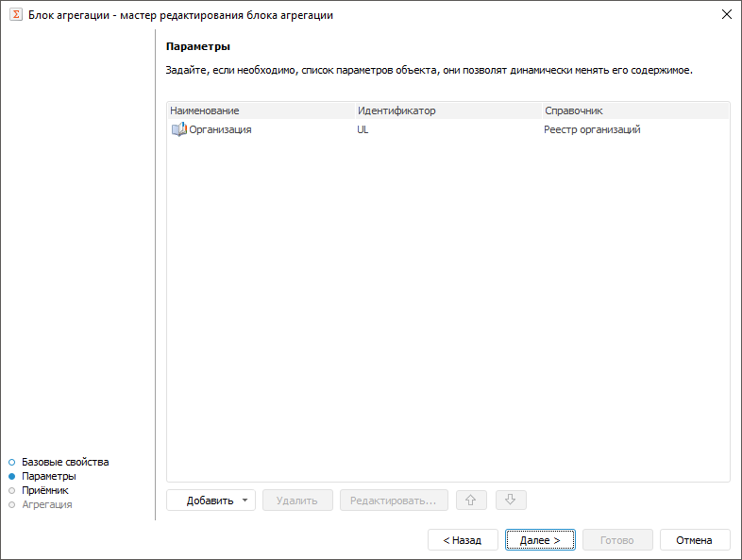This screenshot has height=560, width=742.
Task: Open the Агрегация wizard step
Action: tap(46, 504)
